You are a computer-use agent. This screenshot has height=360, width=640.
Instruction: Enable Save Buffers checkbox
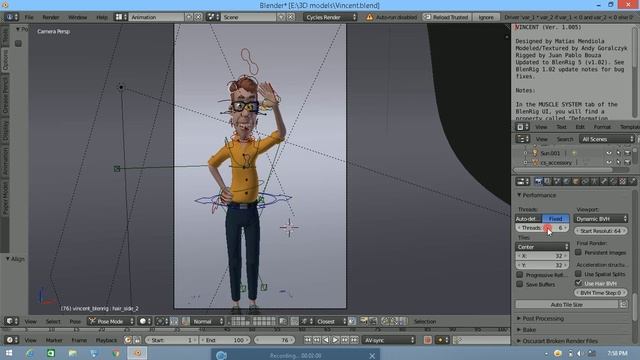click(520, 284)
